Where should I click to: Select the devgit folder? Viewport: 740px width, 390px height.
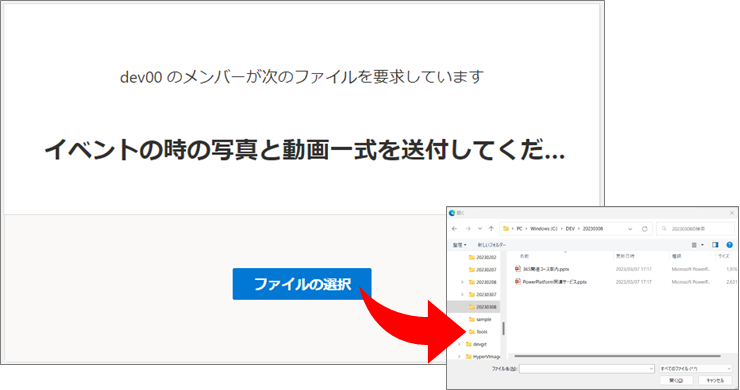(x=476, y=344)
